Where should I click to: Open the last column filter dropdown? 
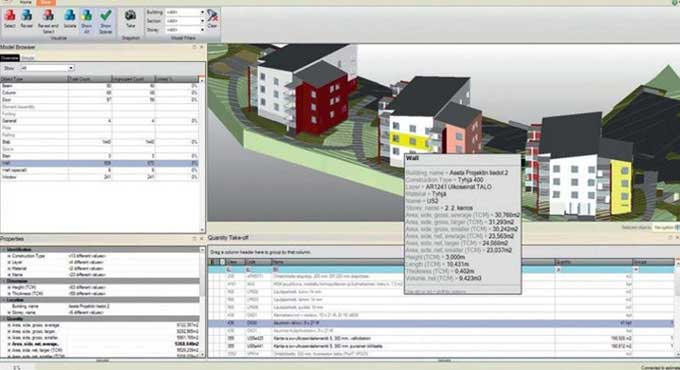point(636,269)
